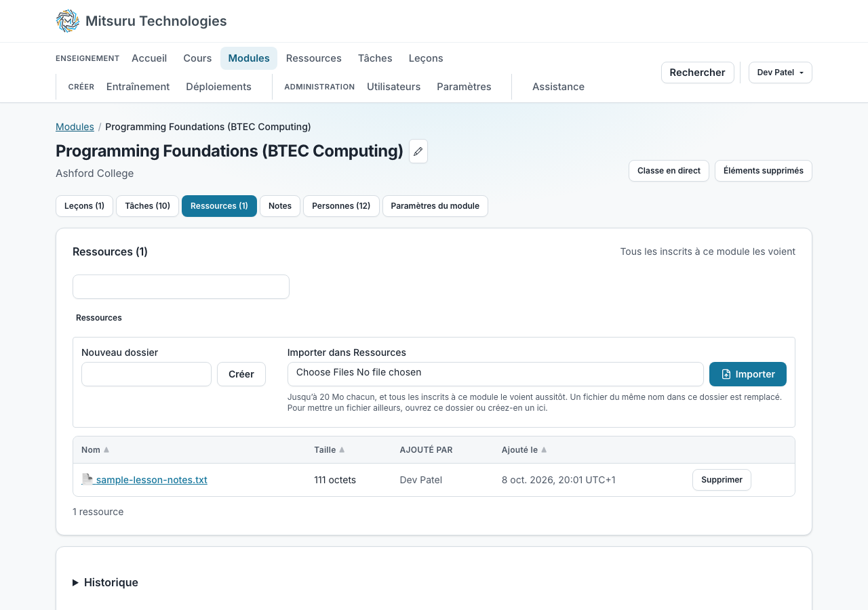Expand the Historique section

pos(105,582)
